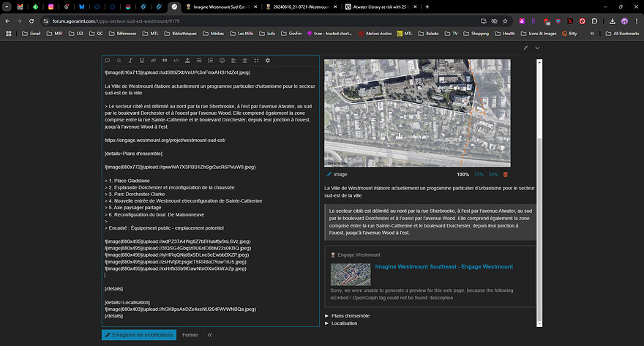Click the speech bubble icon in editor toolbar
The height and width of the screenshot is (346, 644).
[x=108, y=60]
